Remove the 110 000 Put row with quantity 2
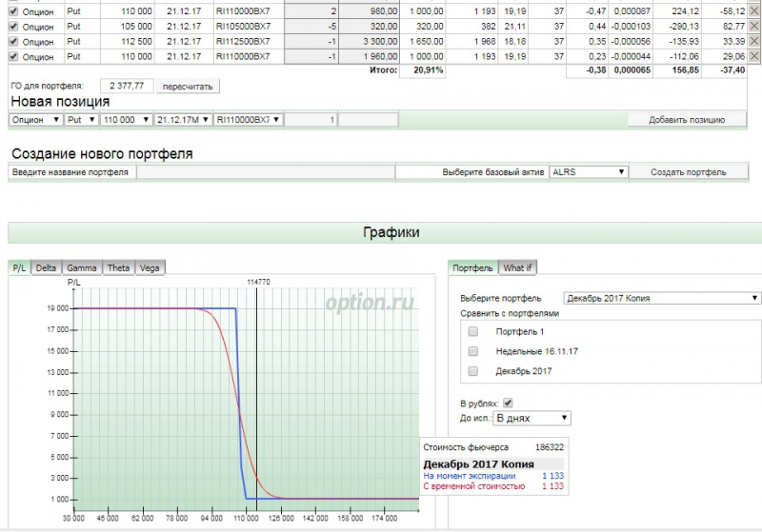Screen dimensions: 762x532 tap(754, 11)
